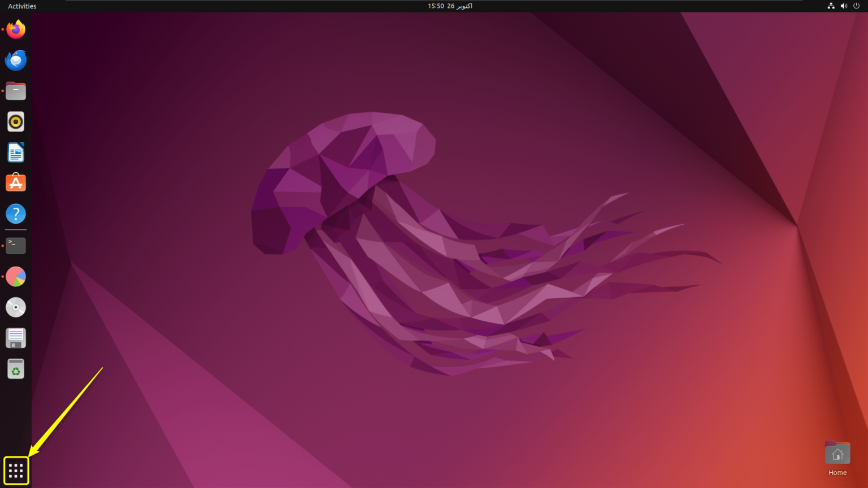
Task: Open a Terminal from the dock
Action: pos(15,245)
